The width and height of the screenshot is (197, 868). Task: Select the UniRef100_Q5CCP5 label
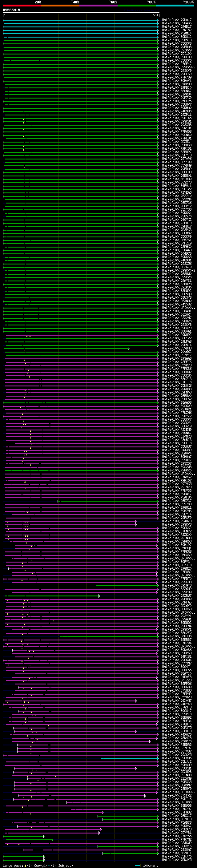(x=176, y=101)
